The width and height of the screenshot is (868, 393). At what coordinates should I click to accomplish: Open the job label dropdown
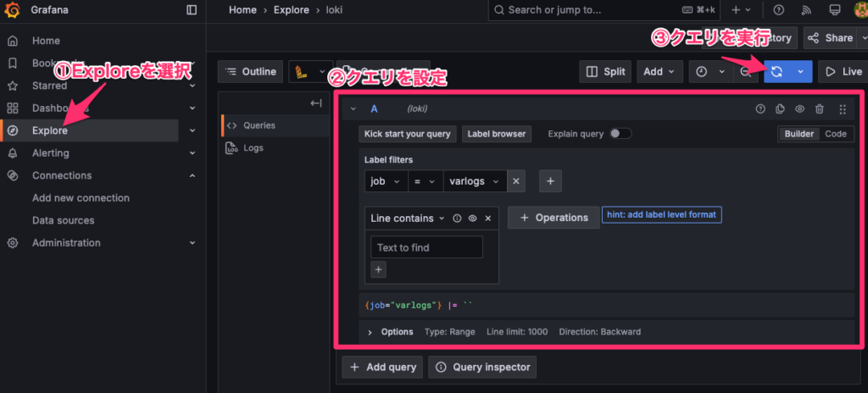387,181
